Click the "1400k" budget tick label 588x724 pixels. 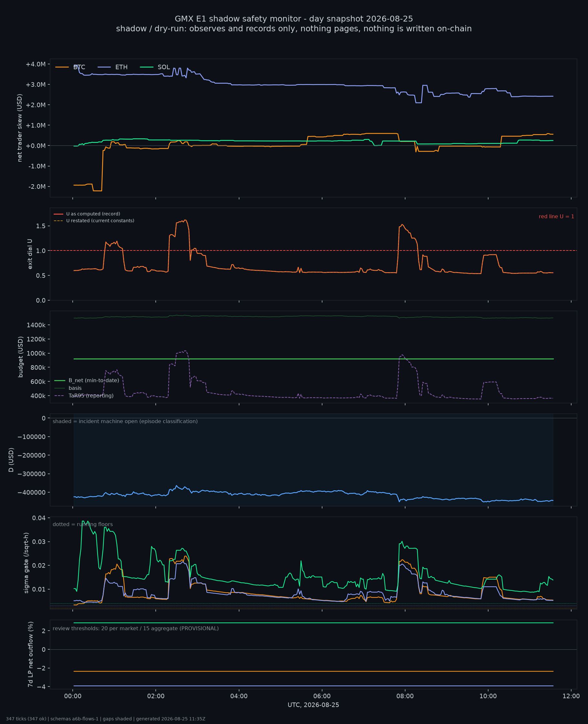(x=36, y=325)
